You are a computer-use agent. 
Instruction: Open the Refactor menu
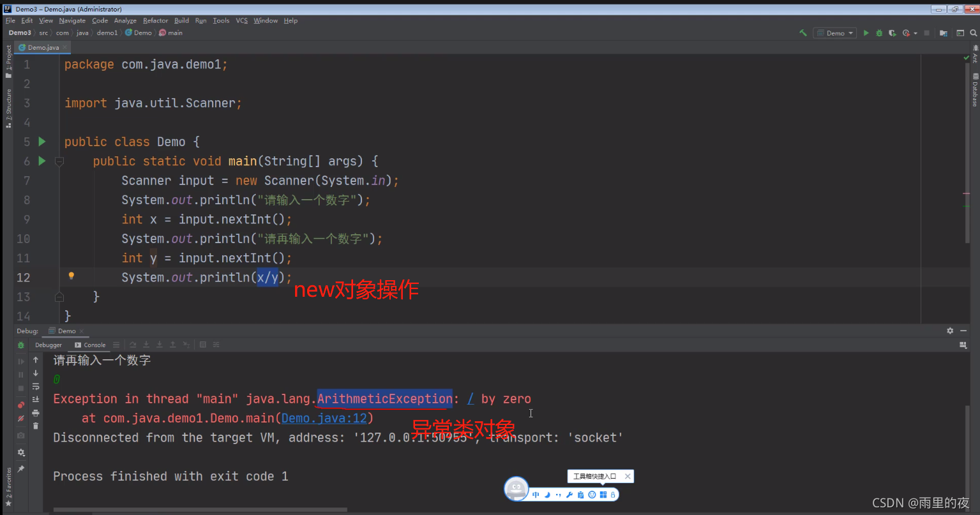click(155, 20)
